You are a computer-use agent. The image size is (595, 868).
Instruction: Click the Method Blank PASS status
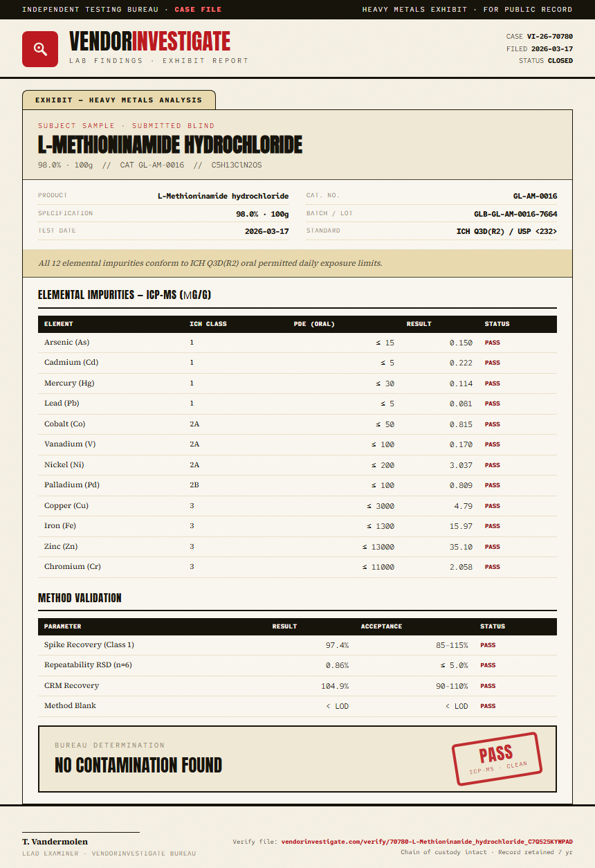tap(488, 706)
